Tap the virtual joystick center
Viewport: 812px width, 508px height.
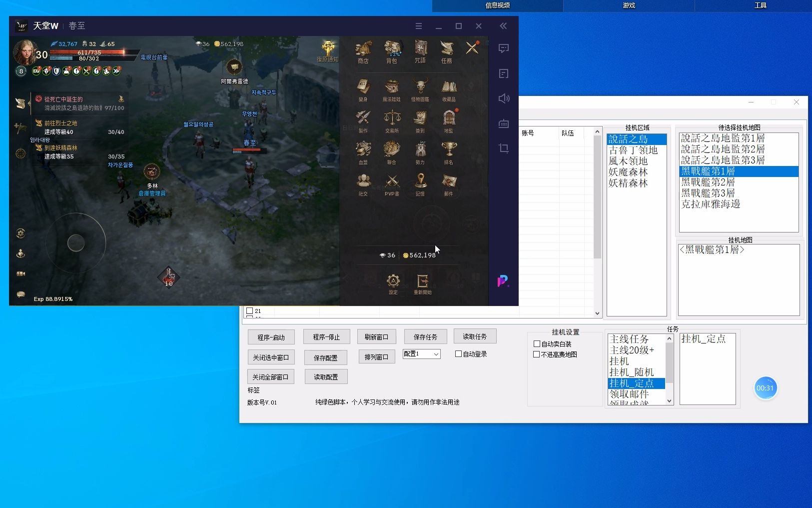tap(76, 243)
